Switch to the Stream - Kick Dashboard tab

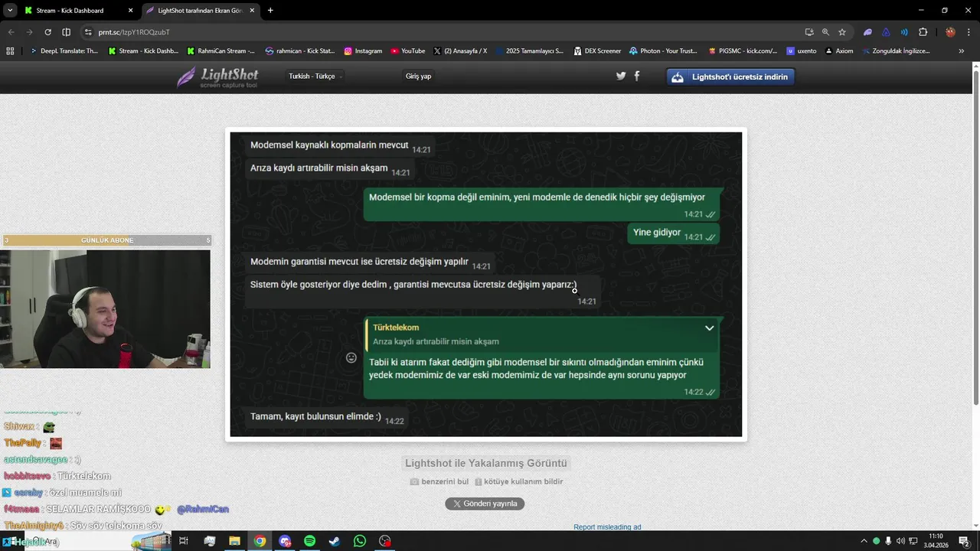coord(78,11)
